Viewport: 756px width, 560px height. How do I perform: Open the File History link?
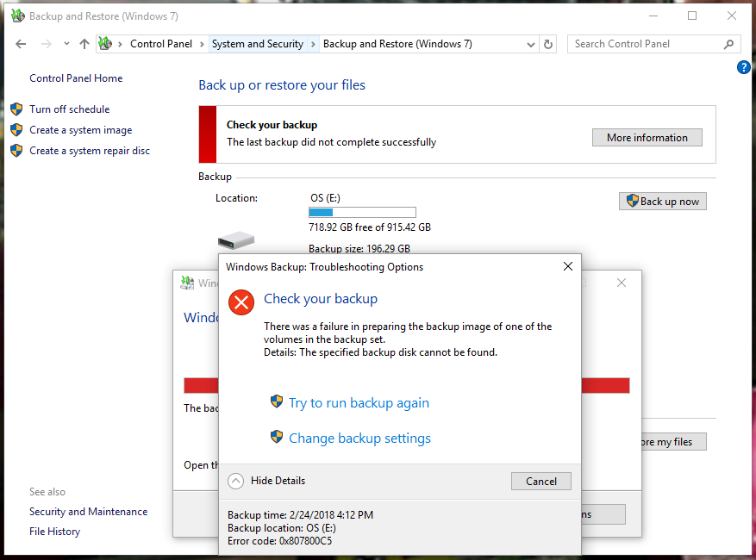click(x=54, y=531)
